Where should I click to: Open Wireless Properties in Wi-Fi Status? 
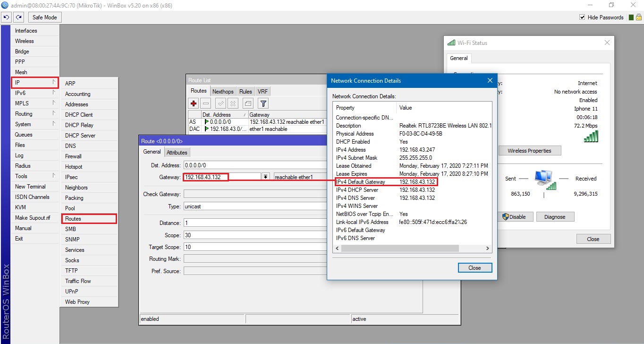[529, 151]
